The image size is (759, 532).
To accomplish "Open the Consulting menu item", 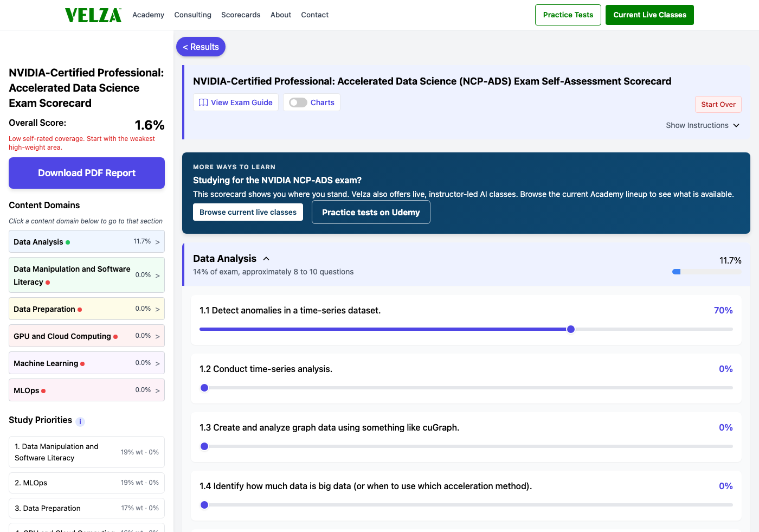I will point(192,15).
